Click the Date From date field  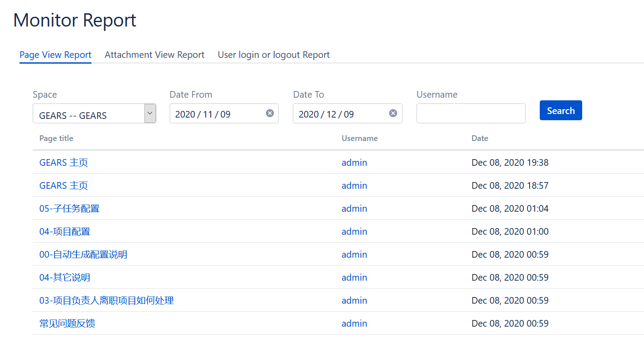[x=216, y=114]
